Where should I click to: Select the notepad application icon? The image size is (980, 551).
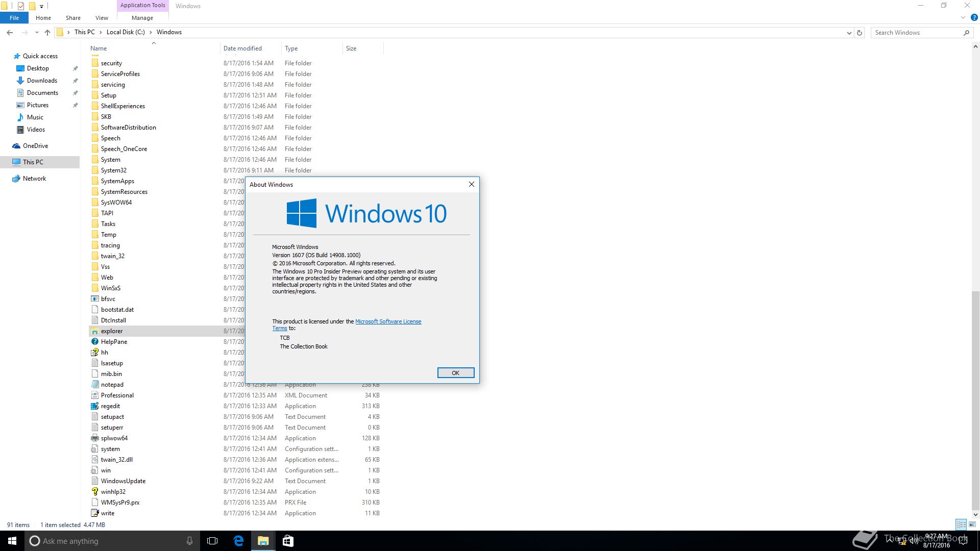(95, 385)
